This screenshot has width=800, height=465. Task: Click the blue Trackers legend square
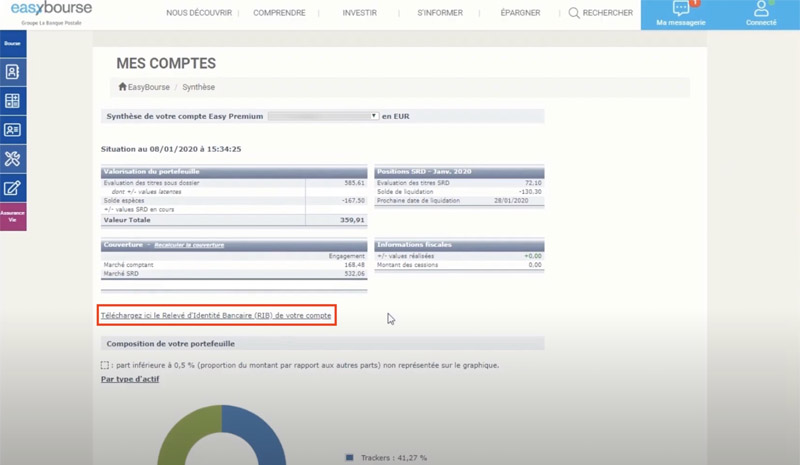(349, 457)
